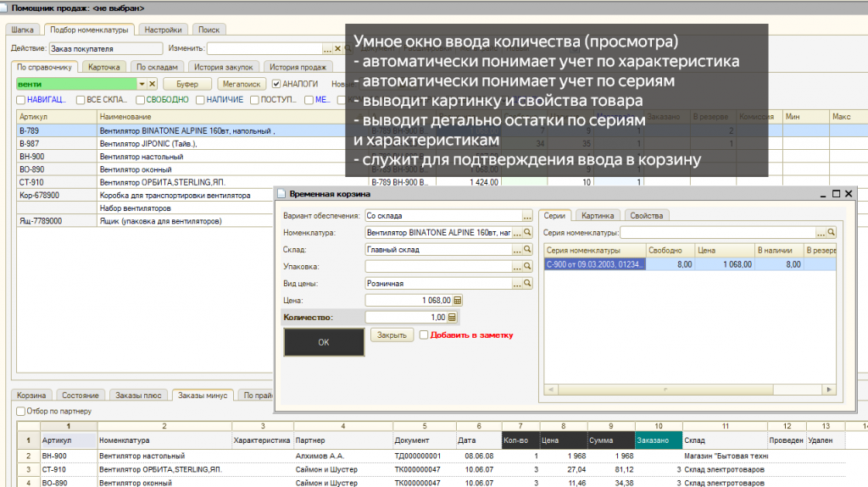Open selection ellipsis for Номенклатура field
The width and height of the screenshot is (868, 487).
click(x=517, y=233)
